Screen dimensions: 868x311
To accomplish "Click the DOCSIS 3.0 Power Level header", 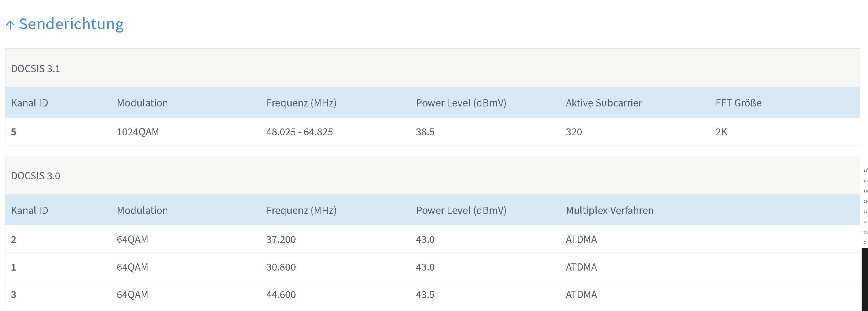I will [x=461, y=210].
